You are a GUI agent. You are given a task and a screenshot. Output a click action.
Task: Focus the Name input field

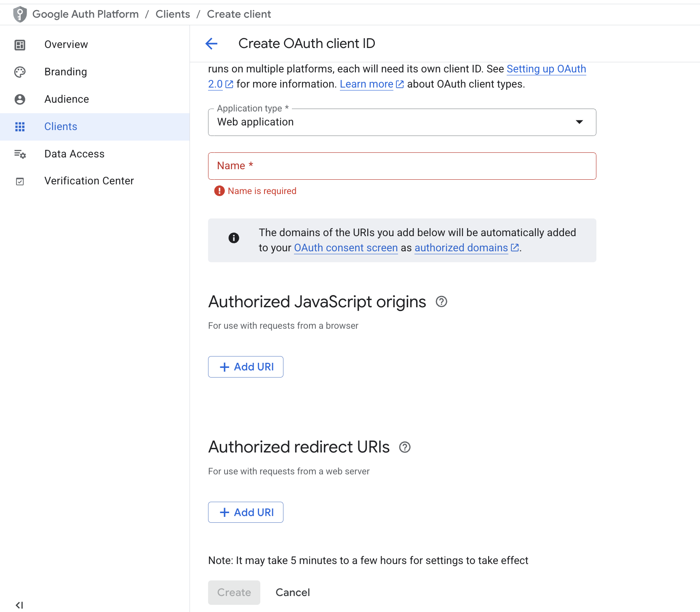[402, 166]
